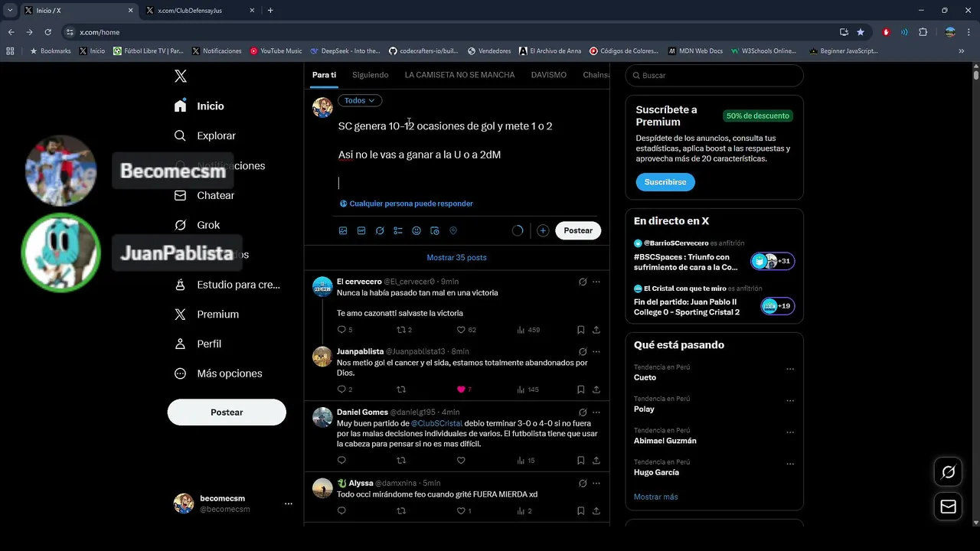
Task: Open new browser tab
Action: (270, 11)
